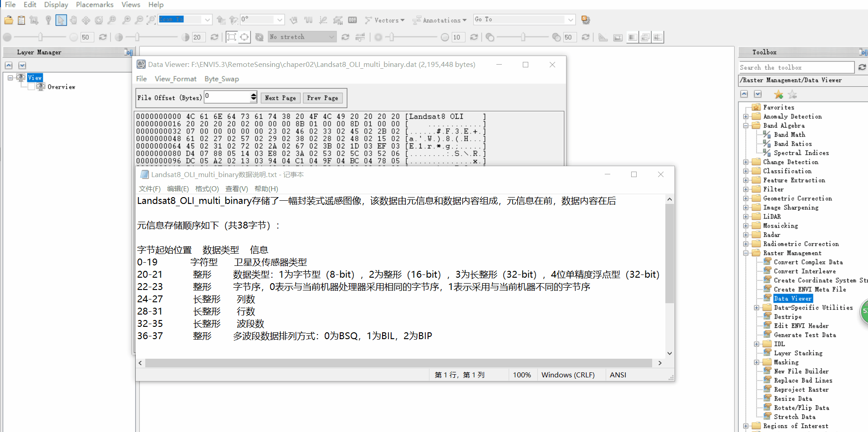Open the Placemarks menu
This screenshot has height=432, width=868.
(95, 5)
